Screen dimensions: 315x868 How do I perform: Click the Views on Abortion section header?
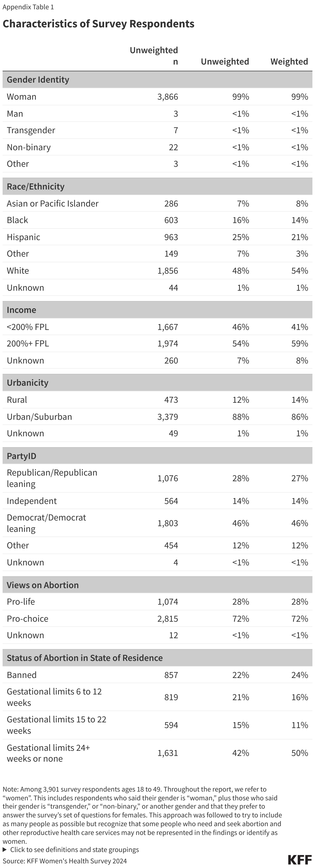[x=43, y=585]
